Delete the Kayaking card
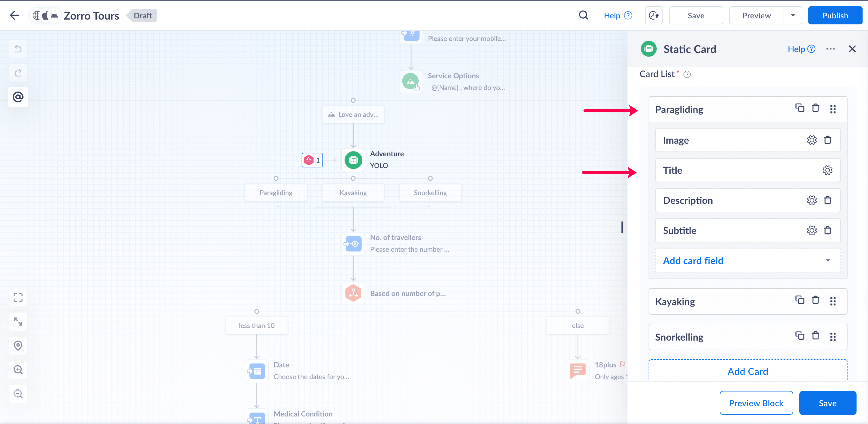This screenshot has width=868, height=424. coord(816,300)
